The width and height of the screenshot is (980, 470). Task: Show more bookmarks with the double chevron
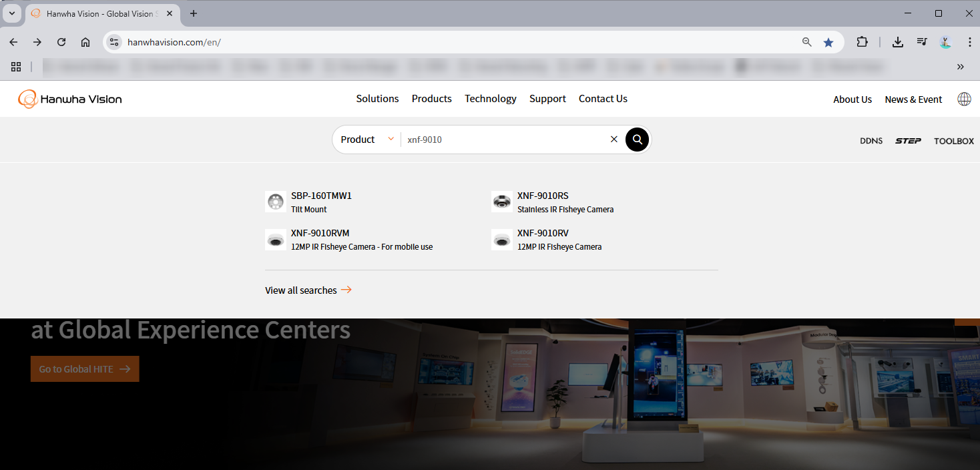coord(960,67)
